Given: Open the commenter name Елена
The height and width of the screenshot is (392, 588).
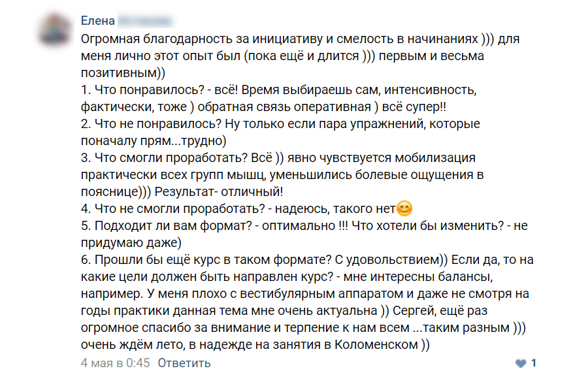Looking at the screenshot, I should (x=98, y=21).
